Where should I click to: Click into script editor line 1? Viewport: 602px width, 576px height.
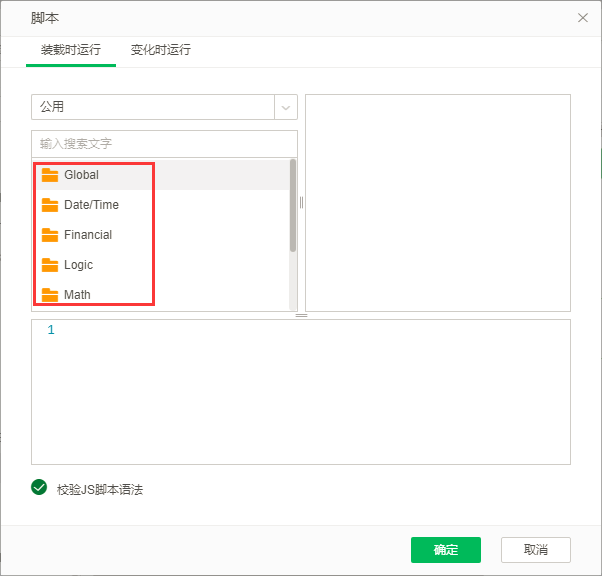coord(301,330)
